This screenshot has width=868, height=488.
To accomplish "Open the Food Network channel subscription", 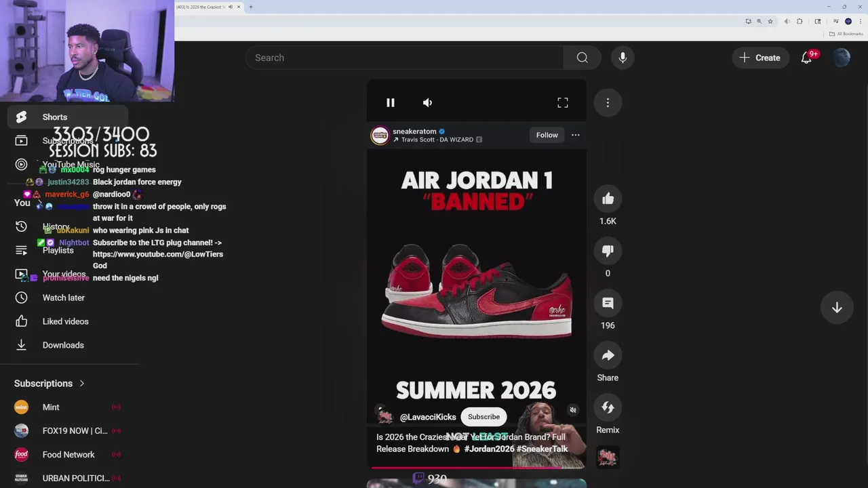I will coord(68,455).
